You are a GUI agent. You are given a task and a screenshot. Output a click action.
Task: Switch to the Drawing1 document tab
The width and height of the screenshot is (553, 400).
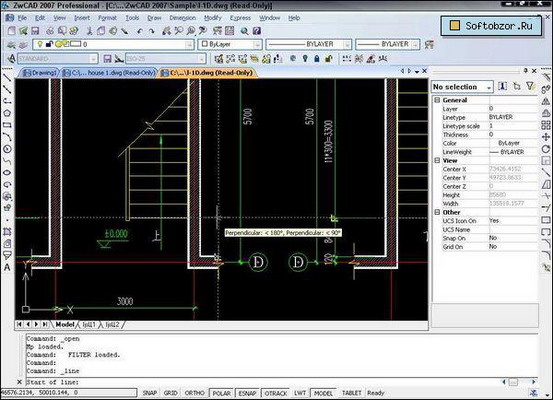[x=40, y=73]
